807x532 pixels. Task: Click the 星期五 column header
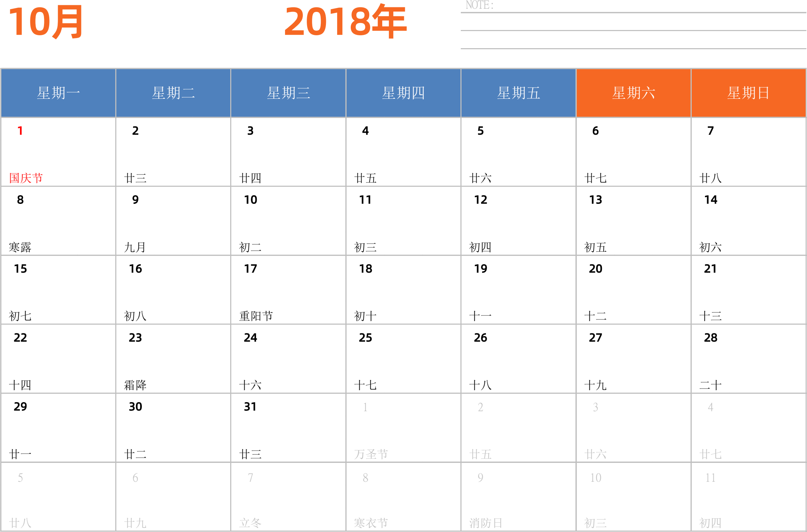518,93
